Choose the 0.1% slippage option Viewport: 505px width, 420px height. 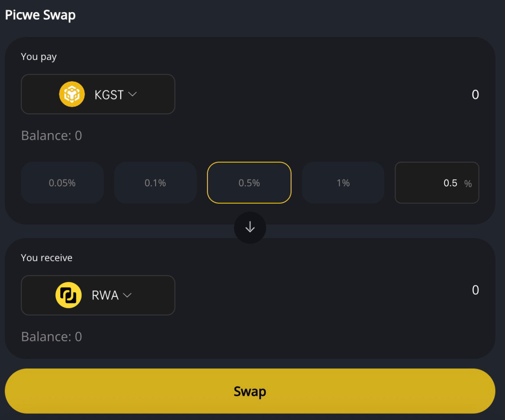156,183
